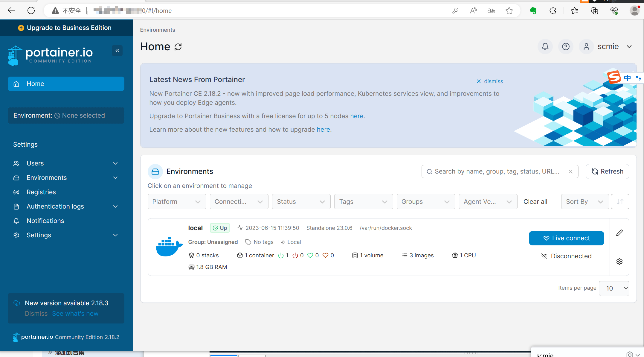Dismiss the Latest News panel

click(490, 81)
